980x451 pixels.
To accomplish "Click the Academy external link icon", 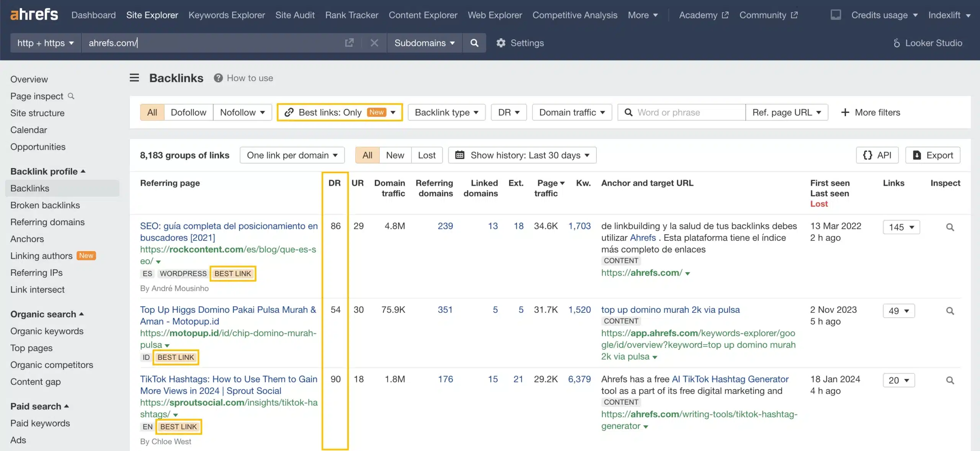I will 725,15.
